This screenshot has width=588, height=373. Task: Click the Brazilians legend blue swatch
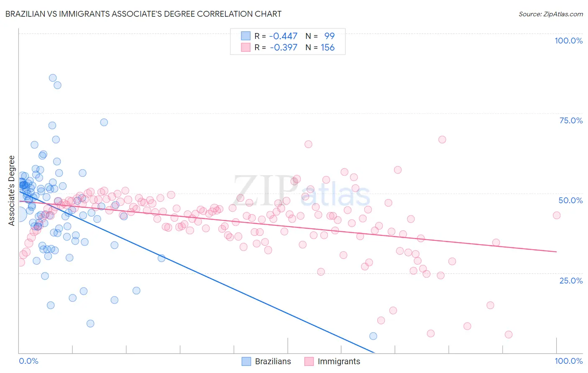pyautogui.click(x=246, y=361)
